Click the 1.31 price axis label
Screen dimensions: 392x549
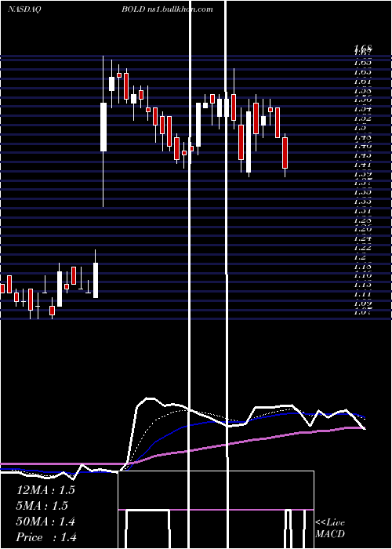[x=362, y=210]
